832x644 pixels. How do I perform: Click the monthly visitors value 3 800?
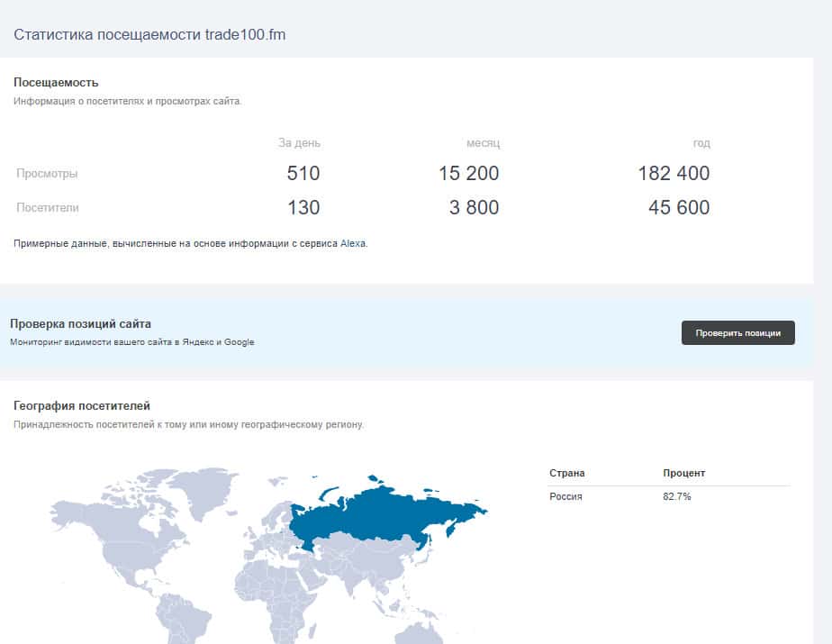474,207
